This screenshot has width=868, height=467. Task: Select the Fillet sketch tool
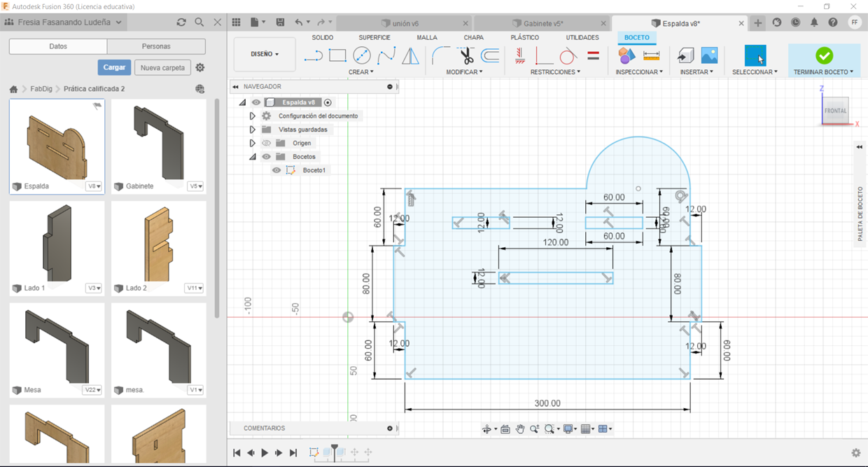(x=441, y=56)
